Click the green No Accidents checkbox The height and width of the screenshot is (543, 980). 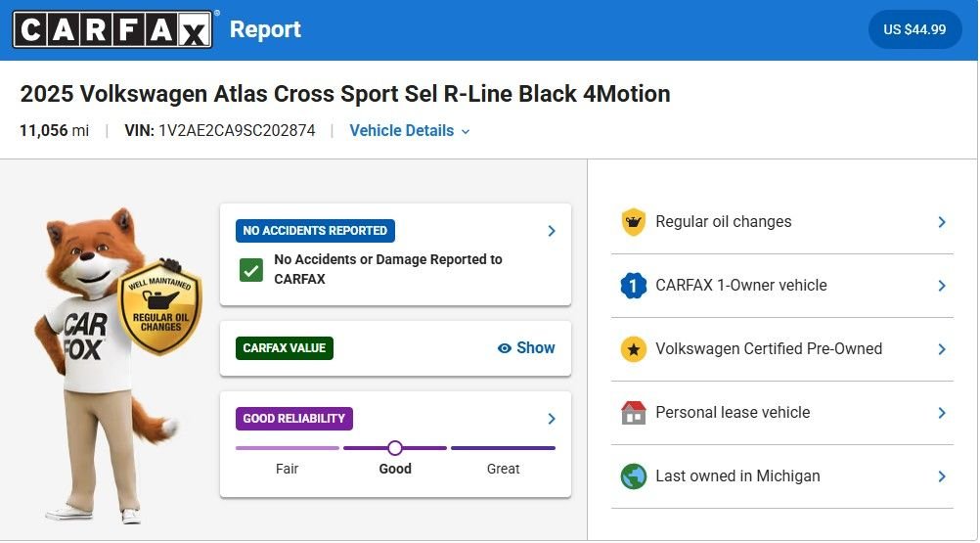[x=251, y=270]
